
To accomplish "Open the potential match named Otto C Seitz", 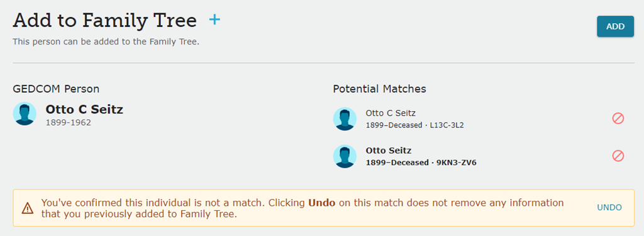I will 391,114.
